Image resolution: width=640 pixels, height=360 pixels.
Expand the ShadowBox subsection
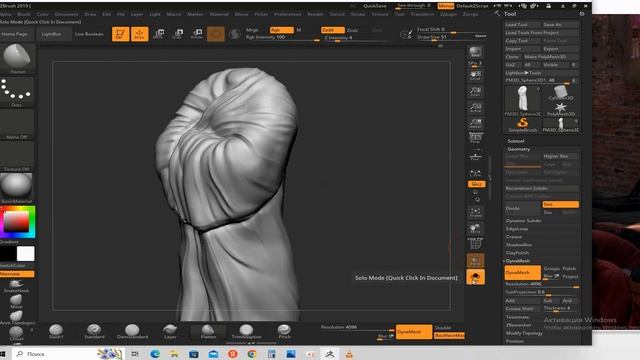click(x=518, y=245)
